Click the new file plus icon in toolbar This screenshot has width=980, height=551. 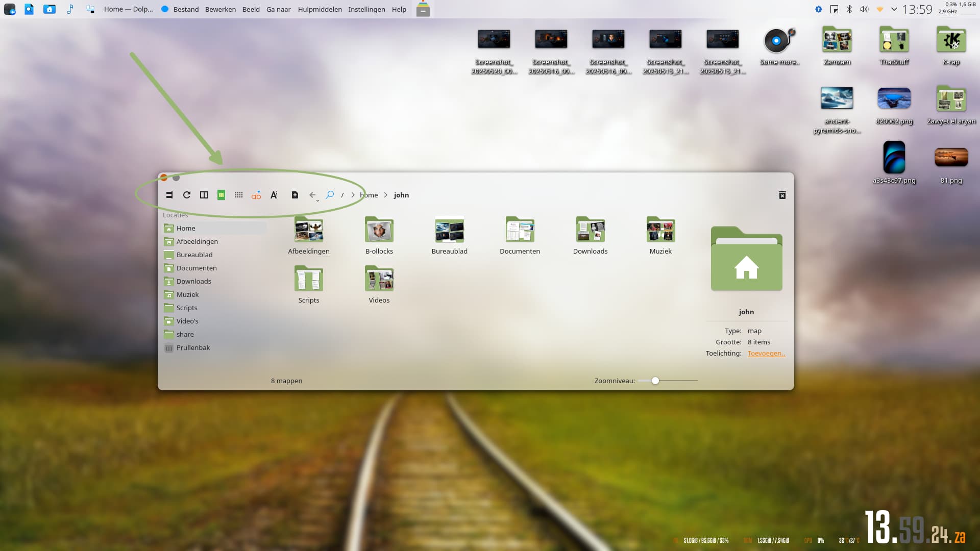(x=295, y=195)
